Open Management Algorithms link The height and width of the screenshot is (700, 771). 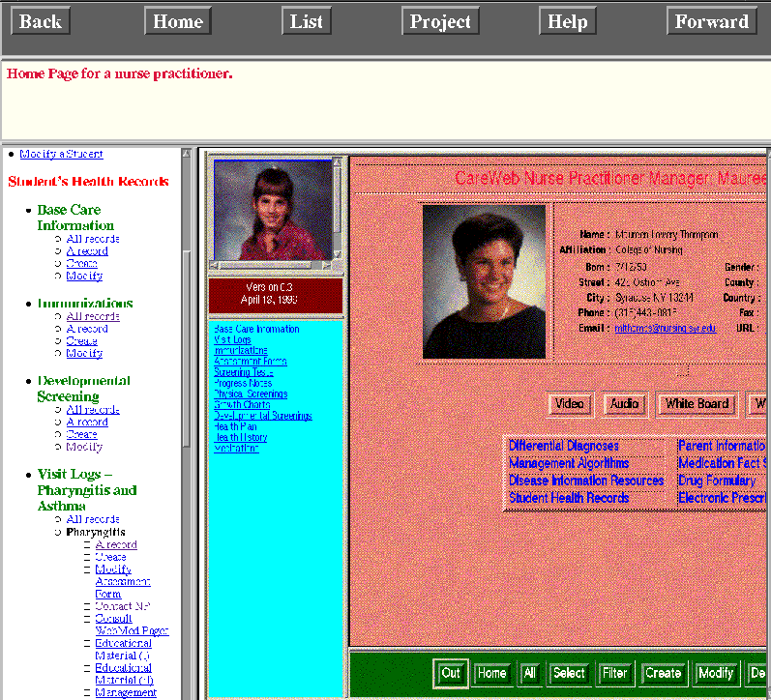(x=569, y=463)
